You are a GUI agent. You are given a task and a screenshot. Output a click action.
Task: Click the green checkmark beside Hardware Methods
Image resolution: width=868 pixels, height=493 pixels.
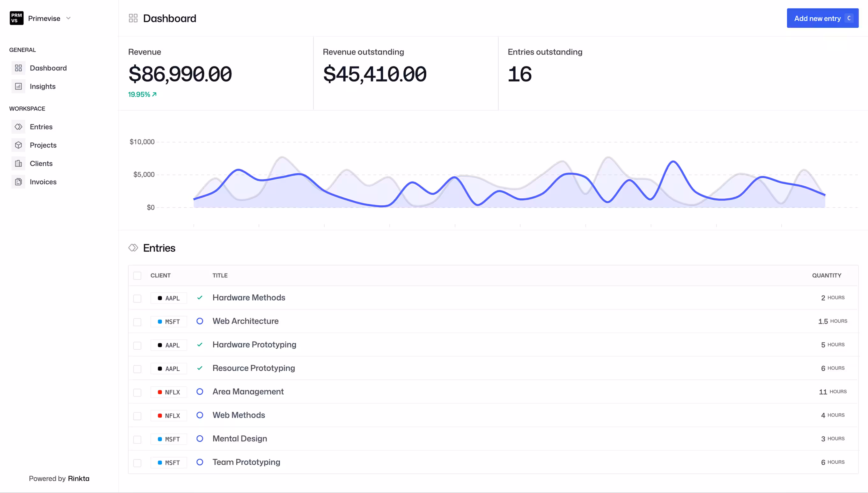(200, 298)
